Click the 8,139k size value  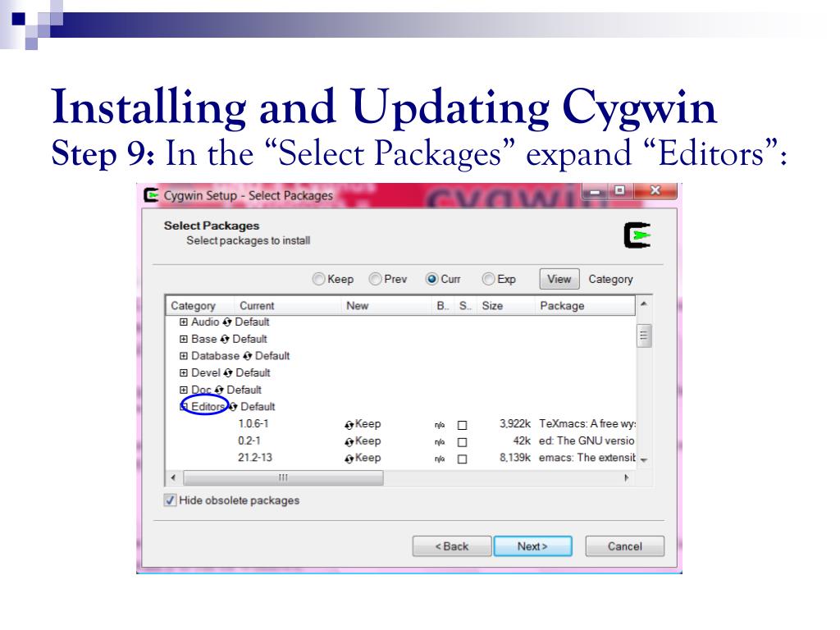click(515, 458)
